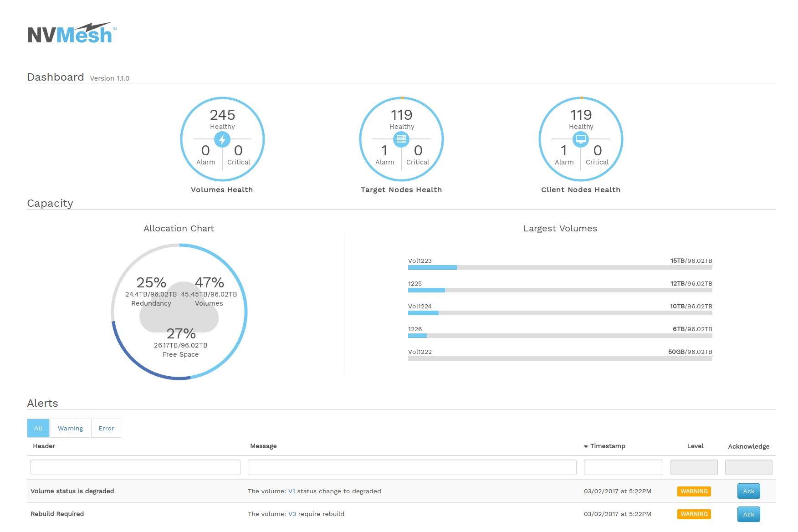Switch to the Error alerts tab
Viewport: 798px width, 532px height.
pos(106,428)
